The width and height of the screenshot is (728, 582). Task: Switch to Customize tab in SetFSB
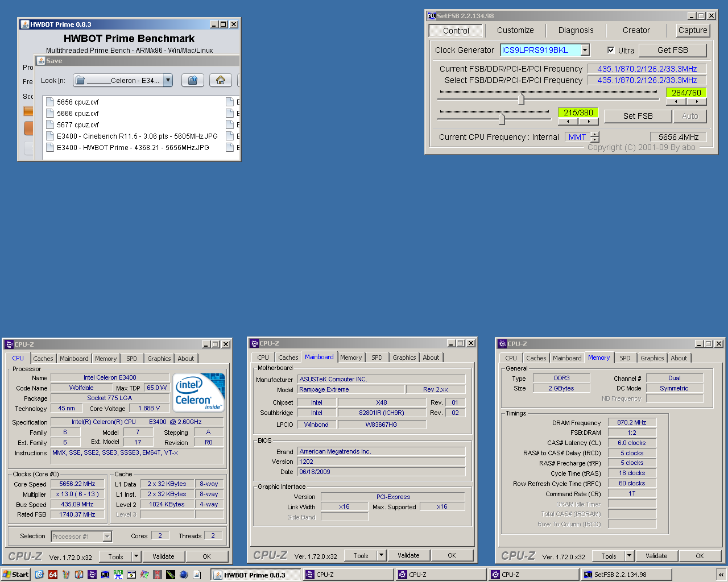coord(515,30)
